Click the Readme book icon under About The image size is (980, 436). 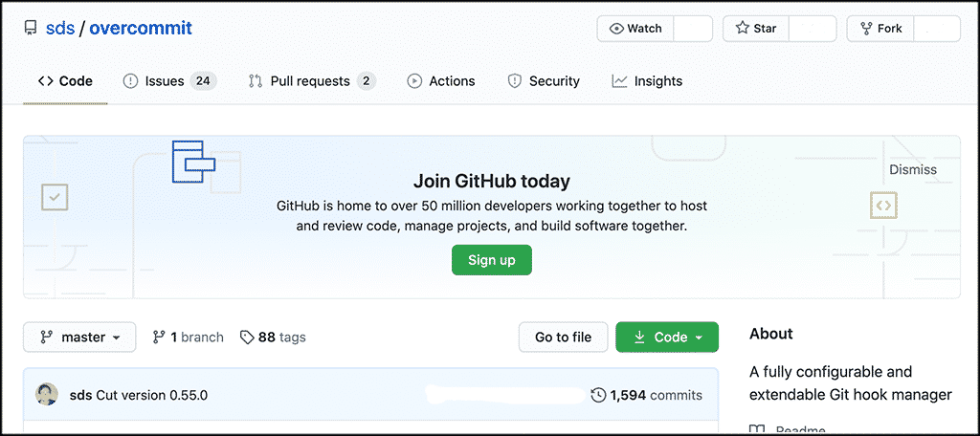click(x=756, y=430)
